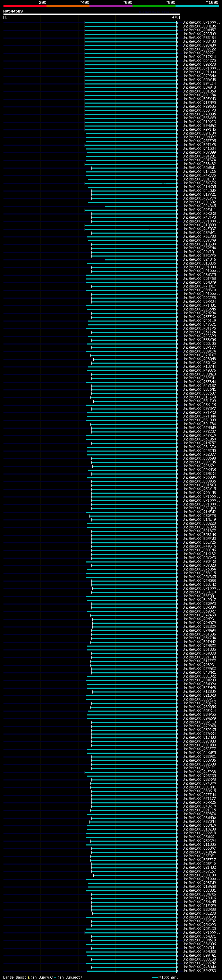Open hit UniRef100_P83484

pos(199,38)
